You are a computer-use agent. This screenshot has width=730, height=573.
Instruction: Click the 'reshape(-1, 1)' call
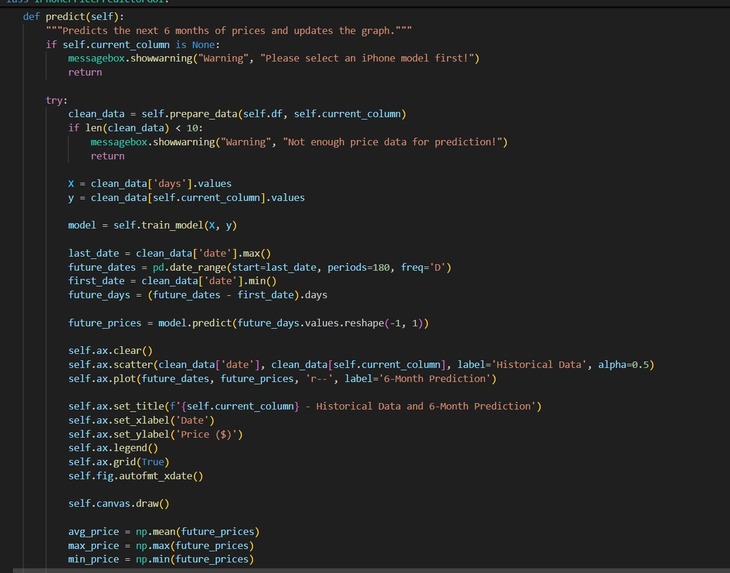pyautogui.click(x=384, y=323)
